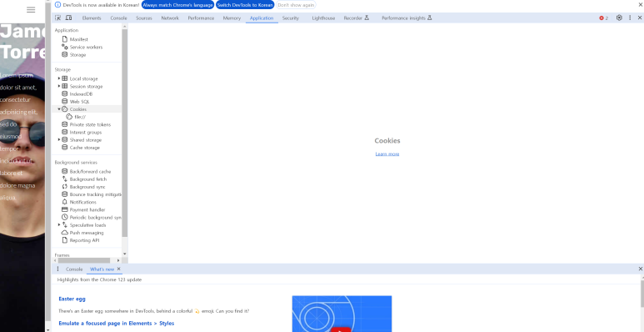Click Always match Chrome's language button
Viewport: 644px width, 332px height.
[177, 5]
